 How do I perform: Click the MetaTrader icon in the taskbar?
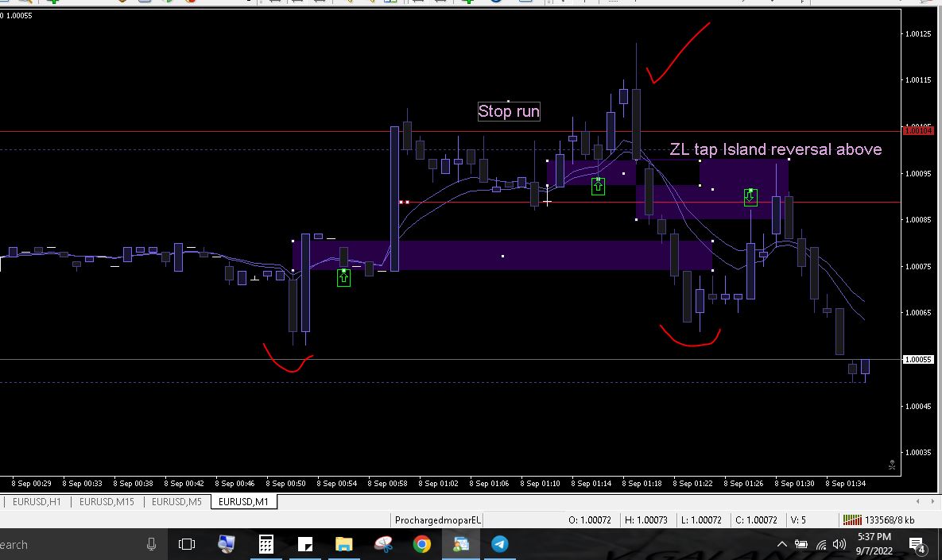click(461, 544)
